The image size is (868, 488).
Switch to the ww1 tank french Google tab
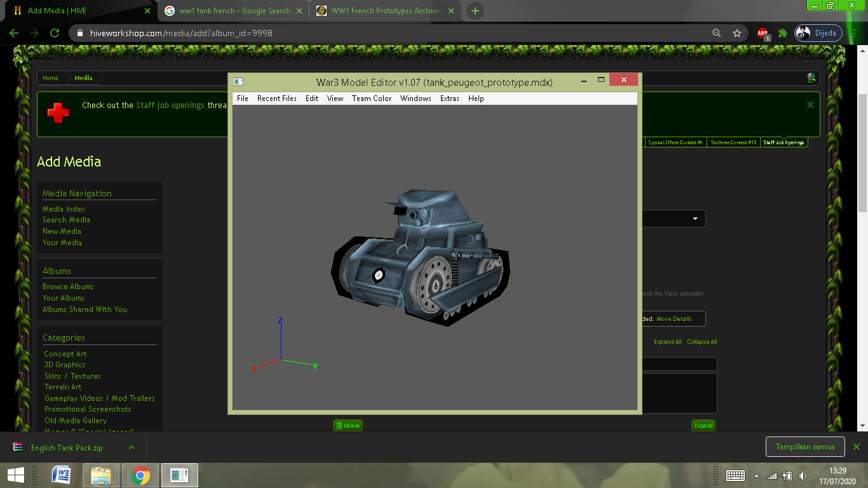pos(233,11)
